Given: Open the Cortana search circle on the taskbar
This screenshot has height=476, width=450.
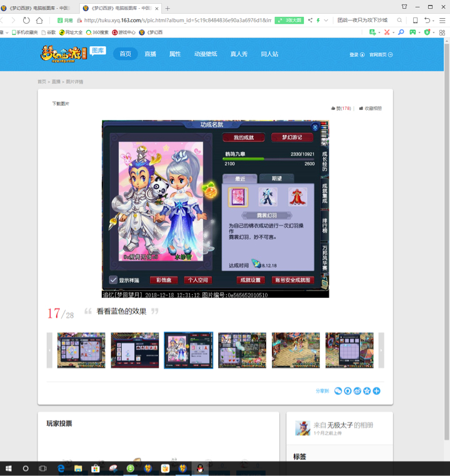Looking at the screenshot, I should click(26, 469).
